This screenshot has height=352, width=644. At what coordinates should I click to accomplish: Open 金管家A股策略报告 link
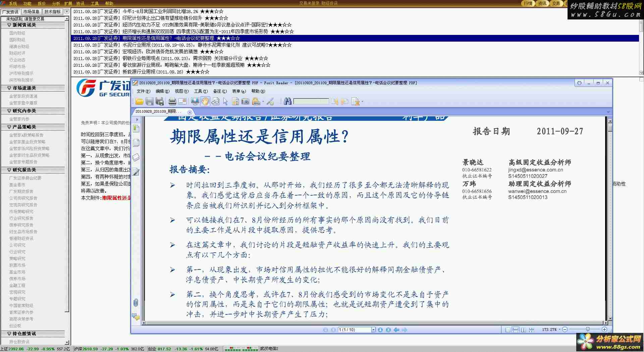[x=26, y=135]
